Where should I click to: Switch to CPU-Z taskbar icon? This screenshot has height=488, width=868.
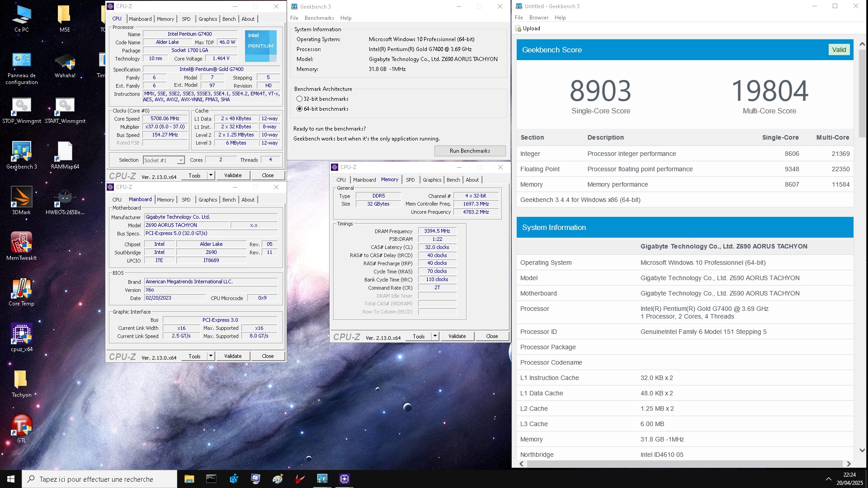pos(344,479)
